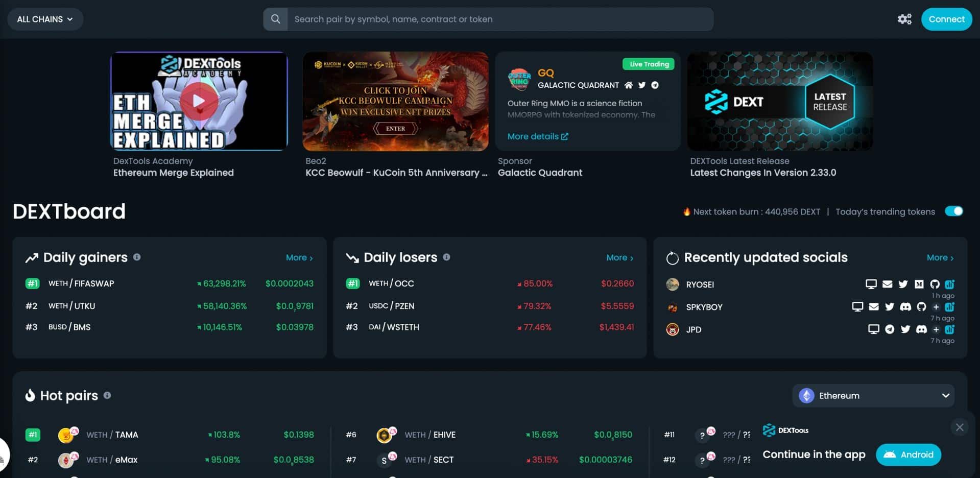
Task: Open the Ethereum chain dropdown
Action: click(873, 395)
